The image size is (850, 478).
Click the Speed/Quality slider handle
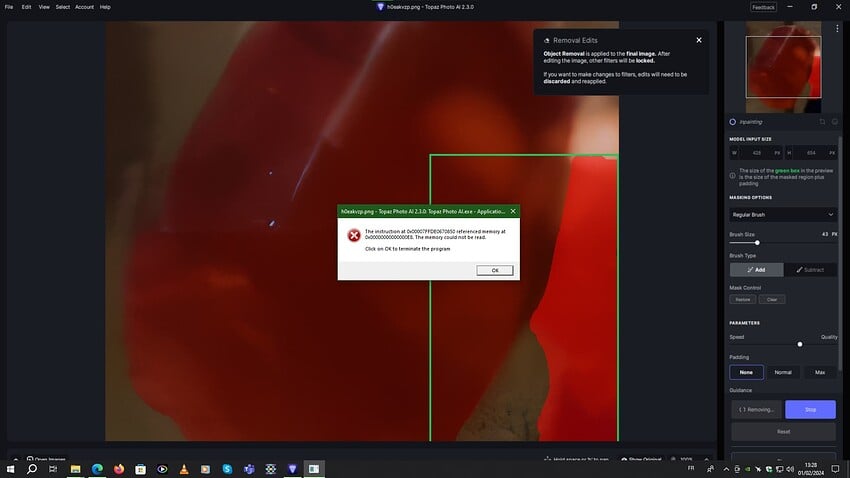[x=799, y=344]
